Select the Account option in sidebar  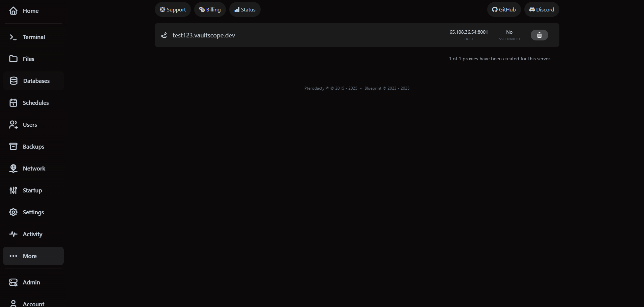13,303
